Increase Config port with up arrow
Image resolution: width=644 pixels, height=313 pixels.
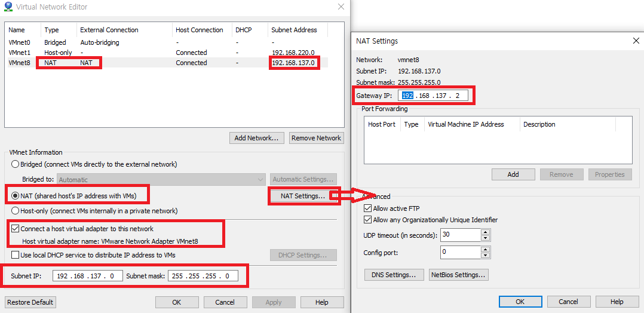486,249
